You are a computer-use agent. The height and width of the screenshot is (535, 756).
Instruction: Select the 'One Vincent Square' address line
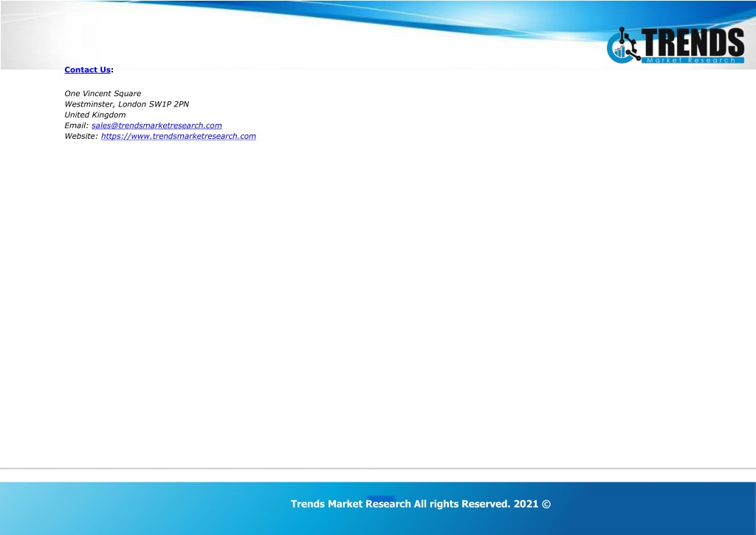(103, 94)
